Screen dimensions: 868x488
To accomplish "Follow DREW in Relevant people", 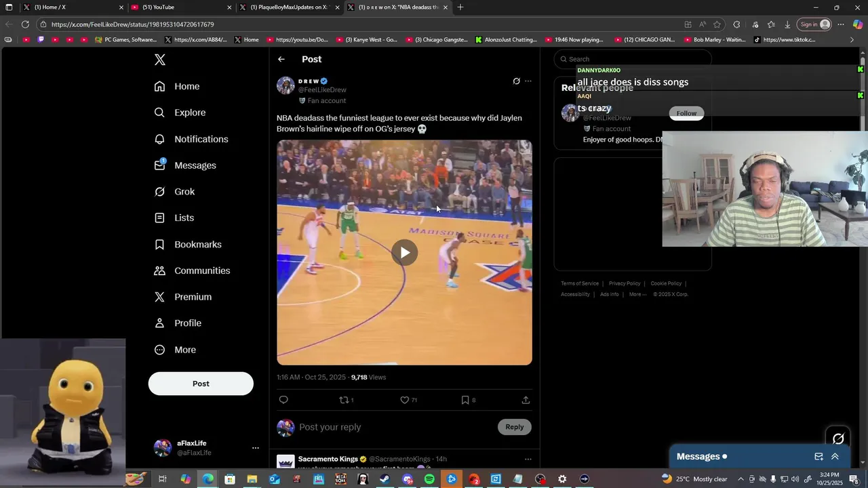I will tap(686, 113).
